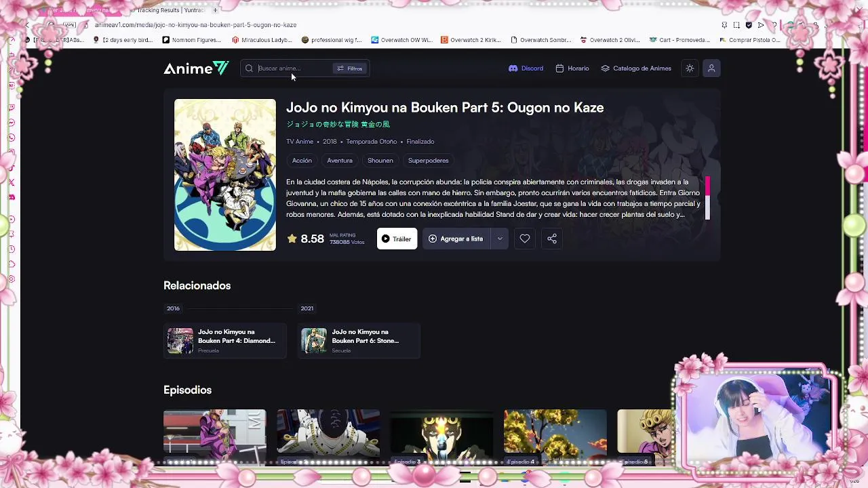The image size is (868, 488).
Task: Click the first episode thumbnail
Action: [214, 437]
